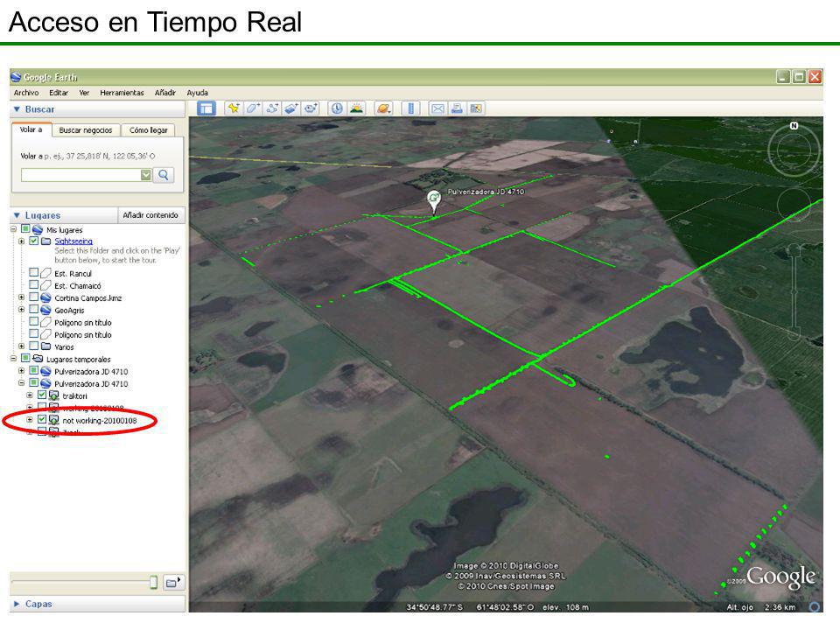Click the folder icon of Lugares temporales
The width and height of the screenshot is (840, 630).
pyautogui.click(x=38, y=359)
